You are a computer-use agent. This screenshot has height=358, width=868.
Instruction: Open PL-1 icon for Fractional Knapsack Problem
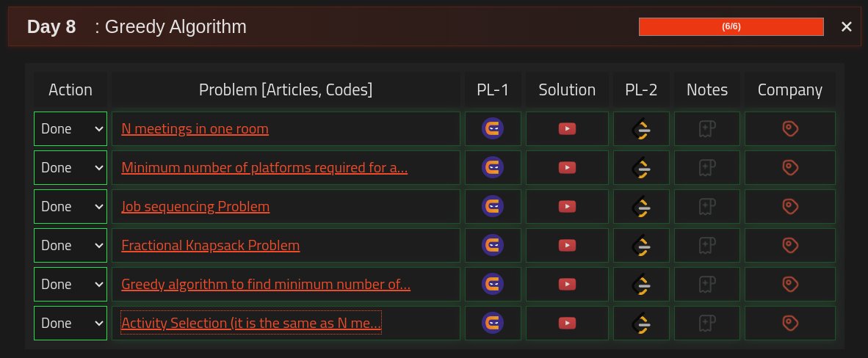coord(493,244)
